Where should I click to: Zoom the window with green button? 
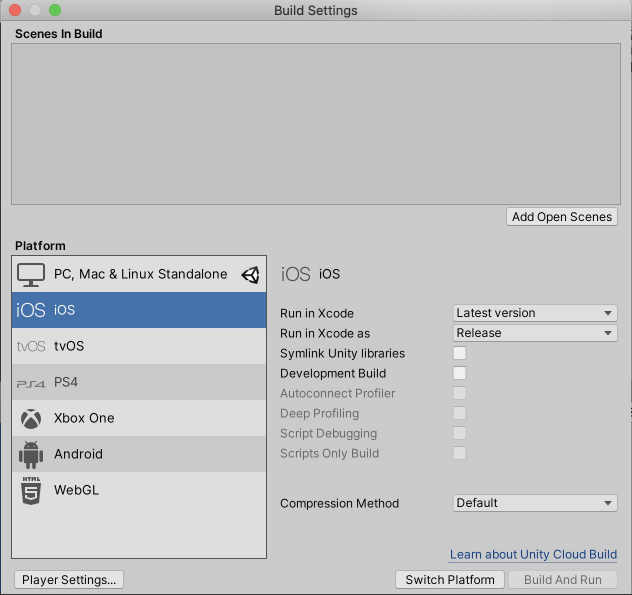point(55,10)
